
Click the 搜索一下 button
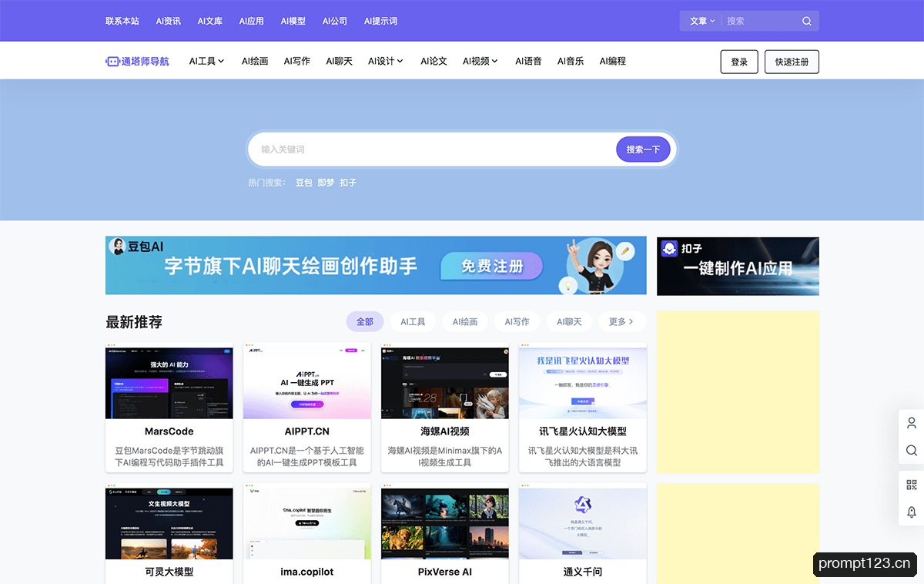click(x=643, y=149)
